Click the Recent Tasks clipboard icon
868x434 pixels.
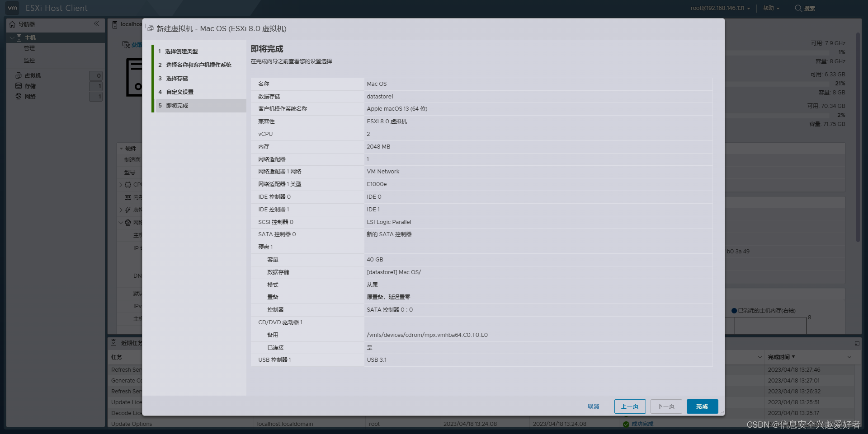coord(114,343)
